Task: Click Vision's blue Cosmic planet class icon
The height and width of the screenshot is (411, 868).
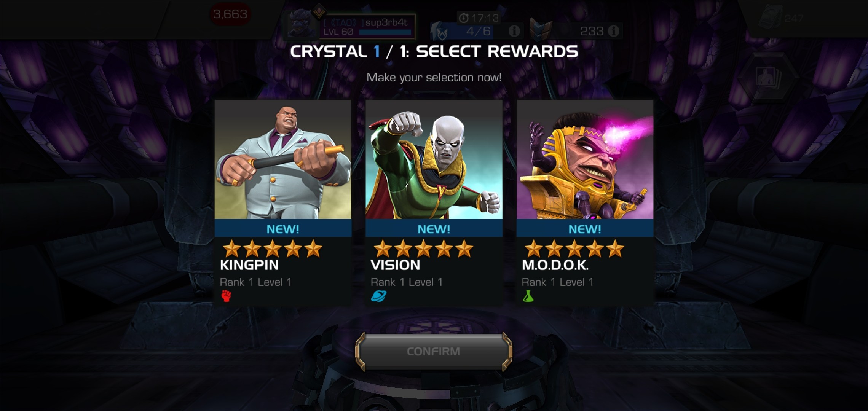Action: point(378,296)
